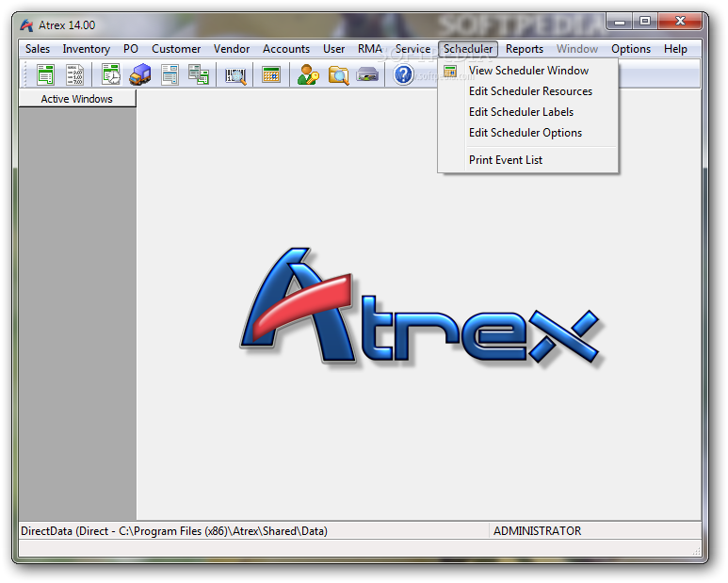Click the window resize grip corner
Image resolution: width=728 pixels, height=583 pixels.
click(x=696, y=551)
